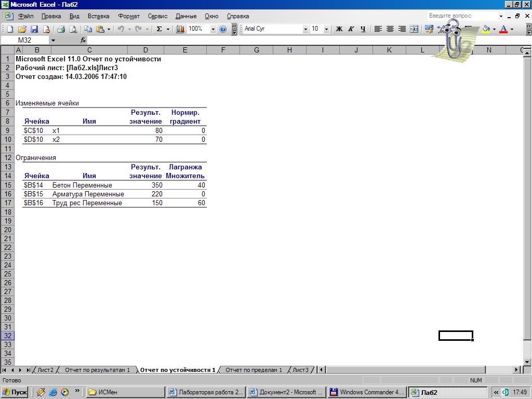
Task: Expand the standard toolbar options chevron
Action: 234,29
